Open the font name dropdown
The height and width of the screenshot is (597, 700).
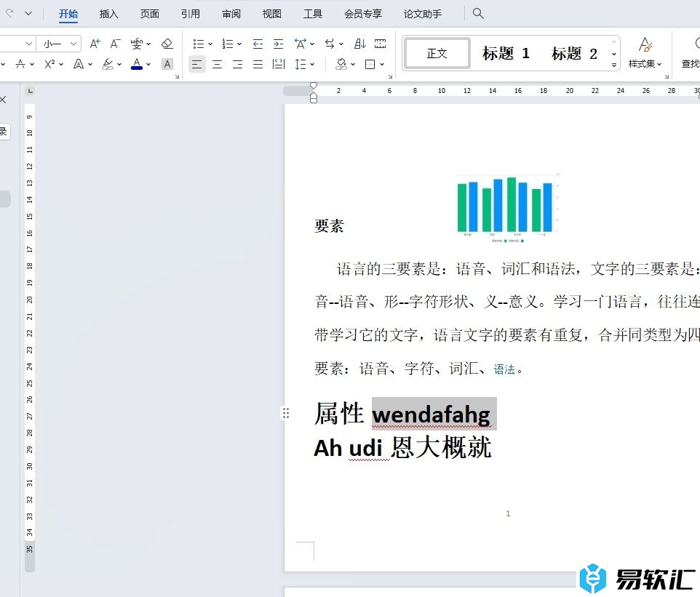(x=28, y=44)
